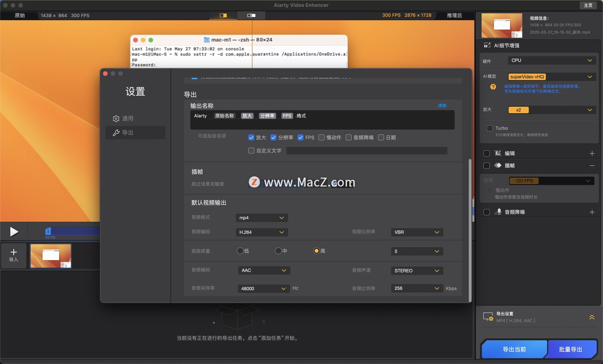
Task: Click the 原始名称 name tag
Action: click(x=224, y=116)
